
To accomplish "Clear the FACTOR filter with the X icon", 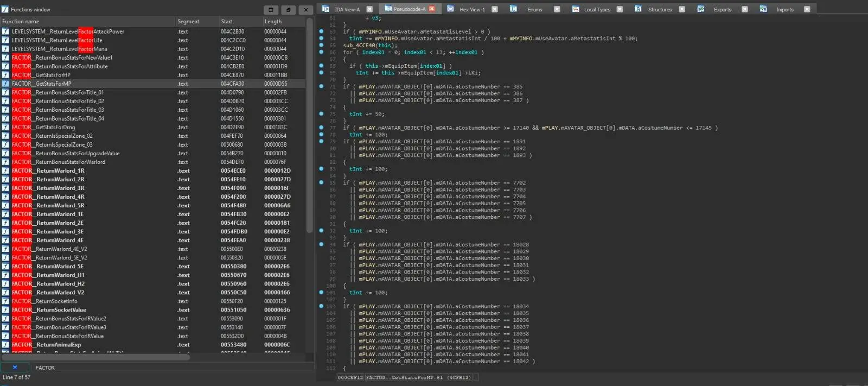I will coord(15,368).
